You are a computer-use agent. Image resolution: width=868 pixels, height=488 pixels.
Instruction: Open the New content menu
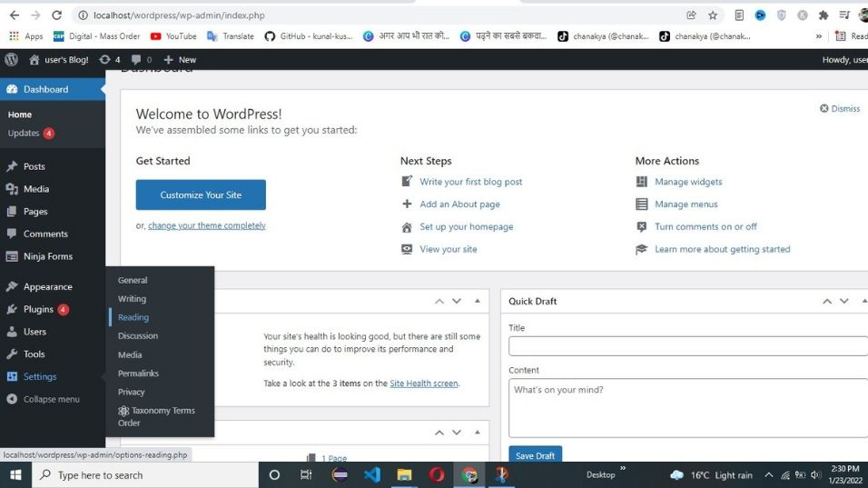(180, 59)
